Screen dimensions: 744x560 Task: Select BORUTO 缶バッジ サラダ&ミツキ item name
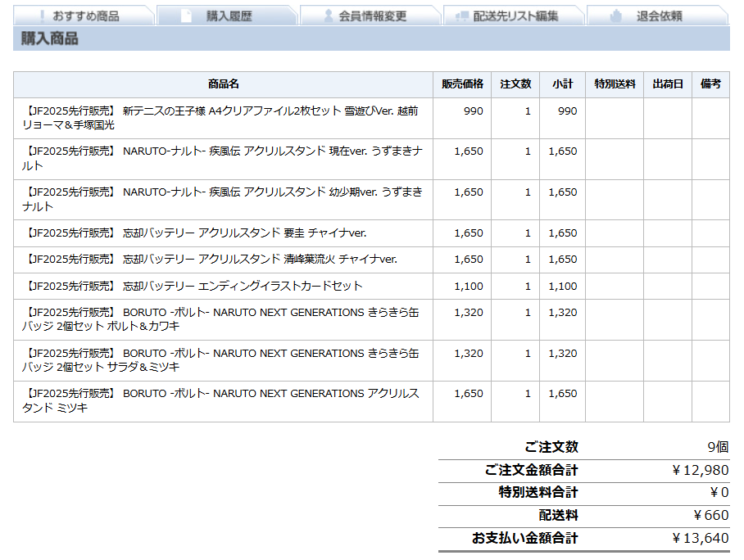[x=220, y=360]
